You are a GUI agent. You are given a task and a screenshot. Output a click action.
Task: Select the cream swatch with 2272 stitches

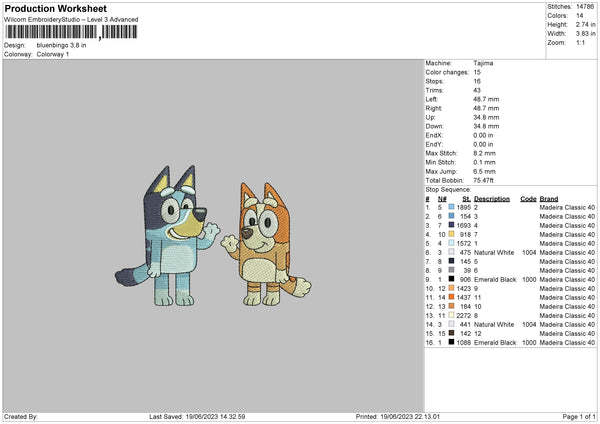pos(451,315)
